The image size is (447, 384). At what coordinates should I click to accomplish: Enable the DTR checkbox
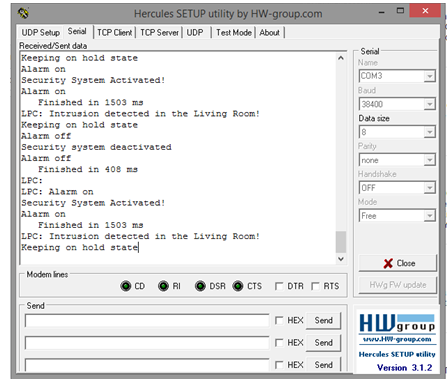tap(279, 286)
